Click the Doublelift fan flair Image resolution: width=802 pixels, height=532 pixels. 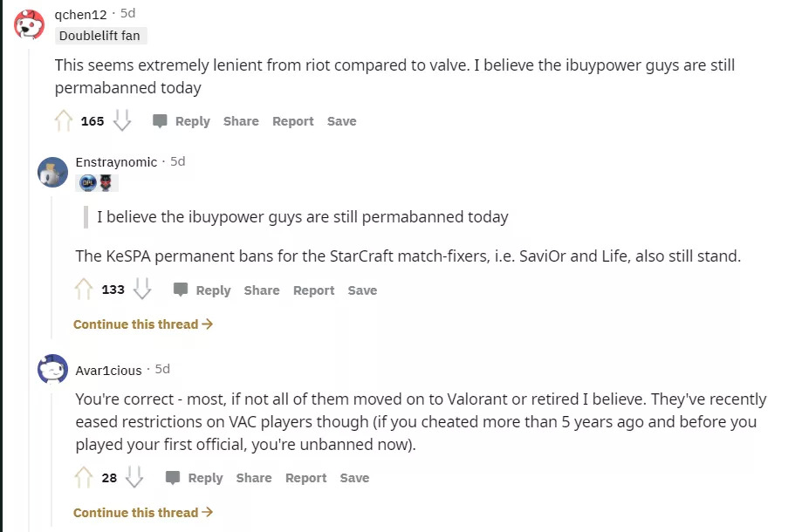100,36
